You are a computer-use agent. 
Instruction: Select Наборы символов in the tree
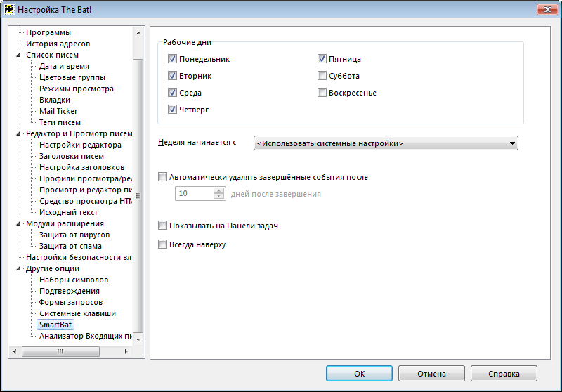[x=74, y=280]
